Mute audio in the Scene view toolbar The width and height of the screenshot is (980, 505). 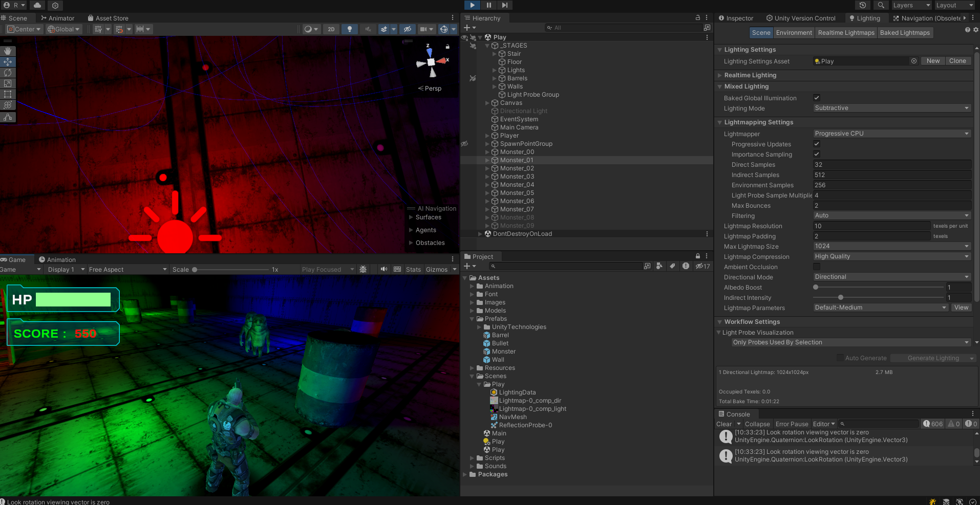[x=368, y=29]
